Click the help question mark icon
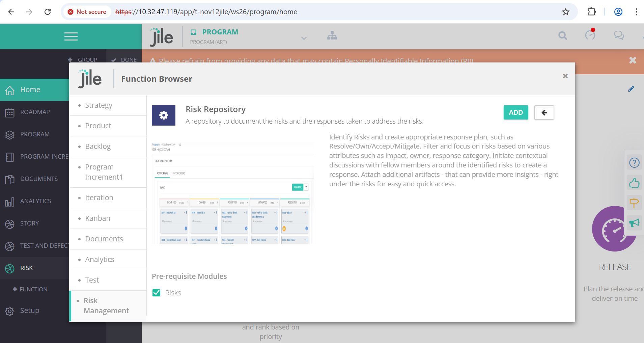 (x=634, y=163)
